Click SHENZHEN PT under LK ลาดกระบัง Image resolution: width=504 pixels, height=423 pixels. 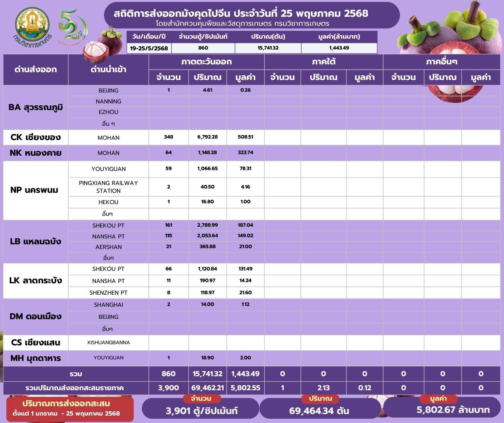coord(108,293)
